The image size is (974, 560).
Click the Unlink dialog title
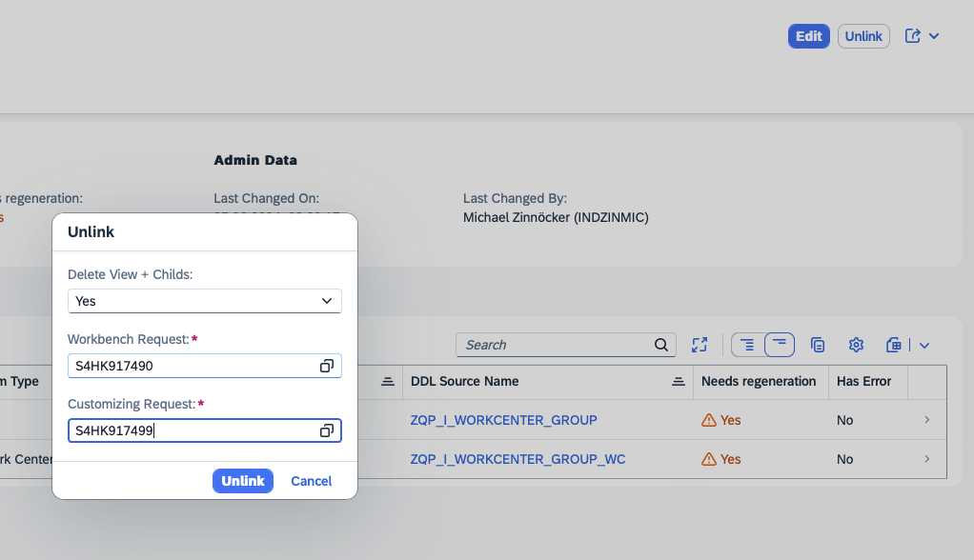91,231
